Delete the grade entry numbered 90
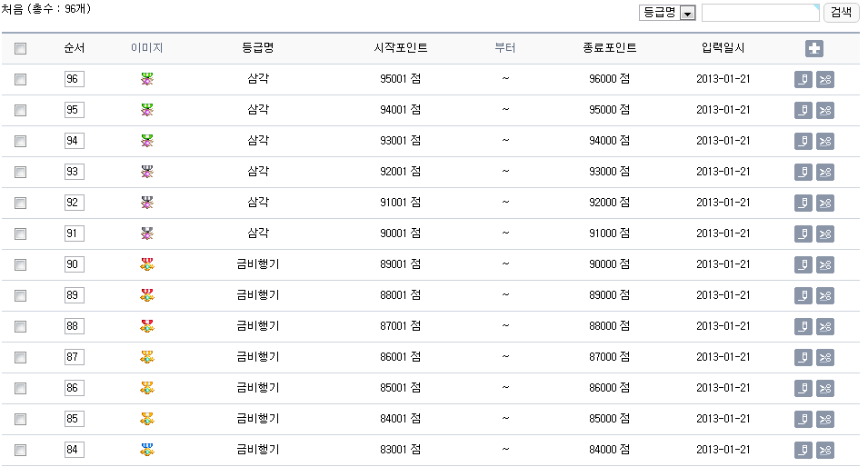This screenshot has height=467, width=868. [x=825, y=264]
